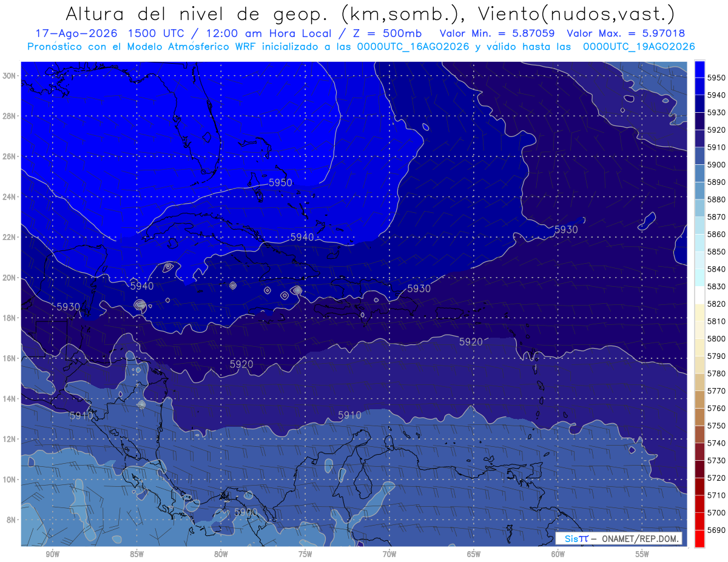Click the SisTT ONAMET/REP.DOM. logo box

[618, 539]
